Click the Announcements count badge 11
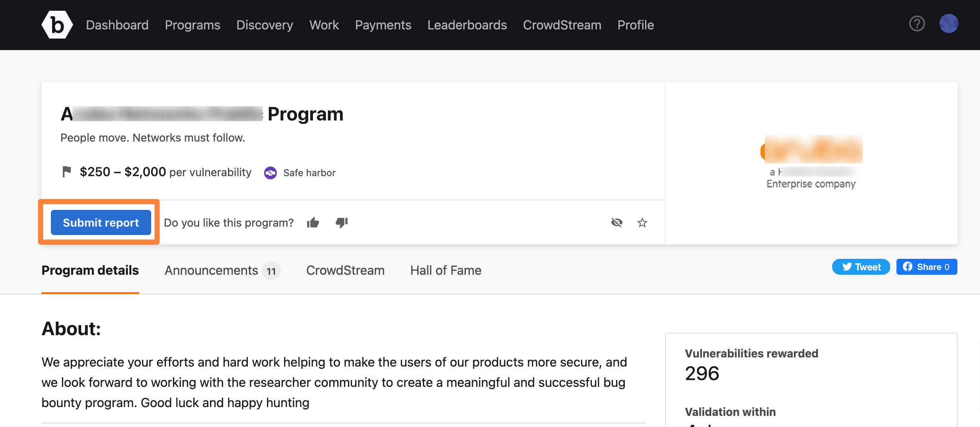Viewport: 980px width, 427px height. point(271,271)
